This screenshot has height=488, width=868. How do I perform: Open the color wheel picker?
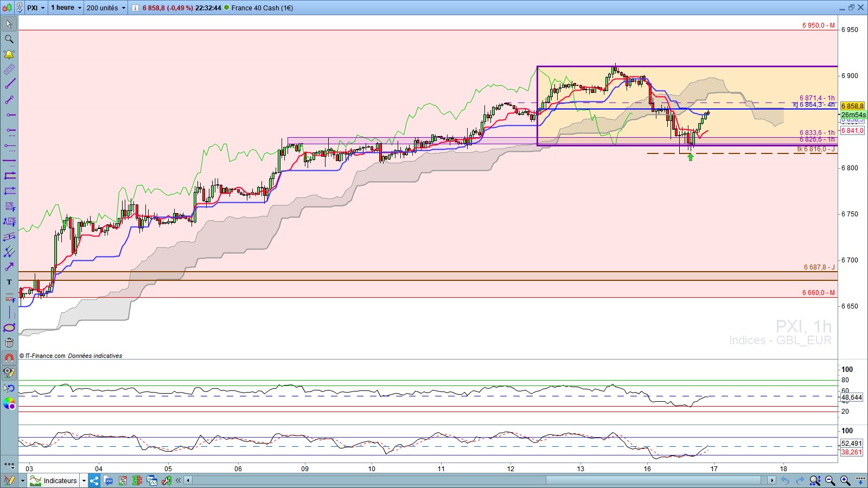point(9,403)
